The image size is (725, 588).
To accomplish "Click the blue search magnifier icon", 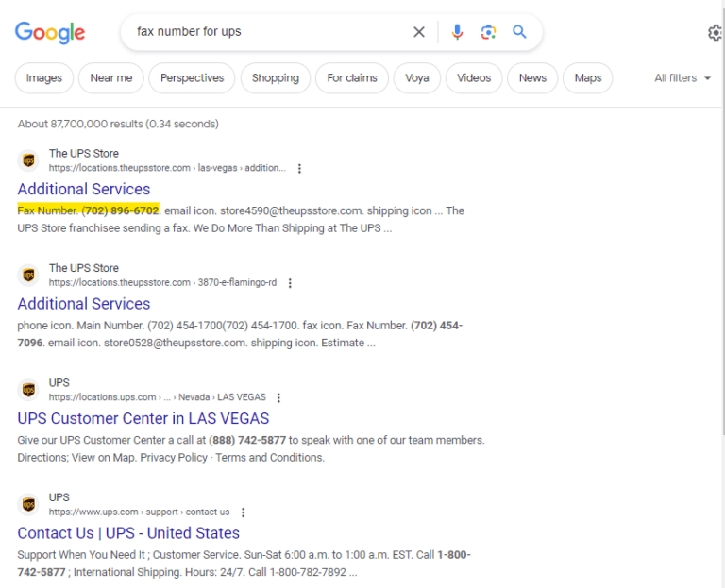I will [519, 32].
